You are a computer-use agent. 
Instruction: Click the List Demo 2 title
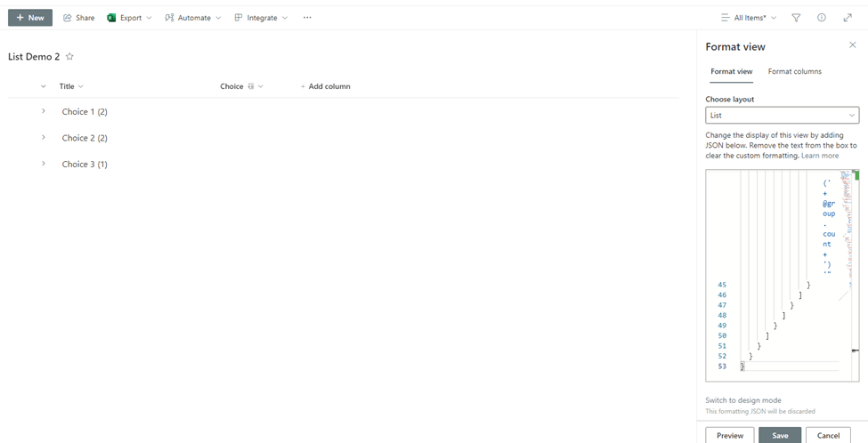(34, 56)
